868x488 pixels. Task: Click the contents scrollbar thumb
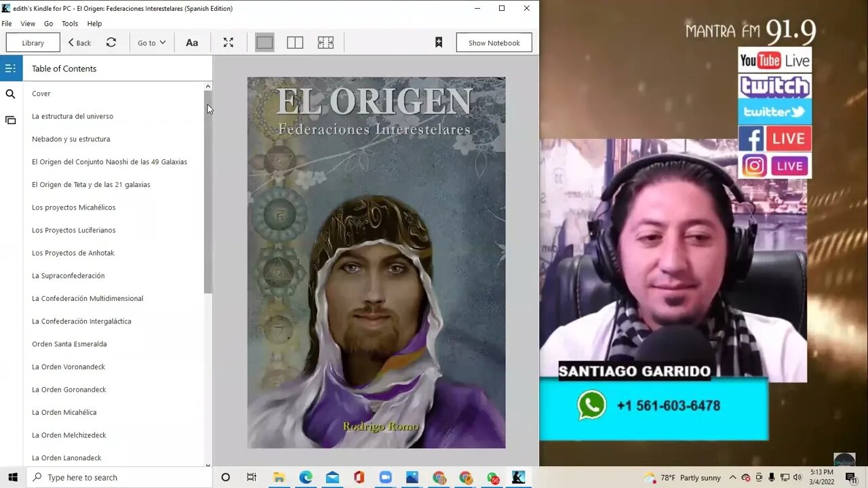(208, 192)
